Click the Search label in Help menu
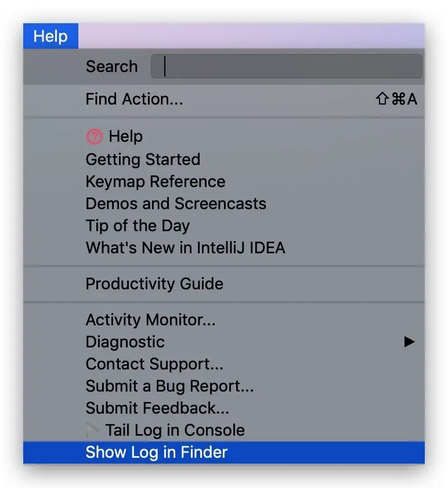The image size is (448, 488). pos(111,67)
